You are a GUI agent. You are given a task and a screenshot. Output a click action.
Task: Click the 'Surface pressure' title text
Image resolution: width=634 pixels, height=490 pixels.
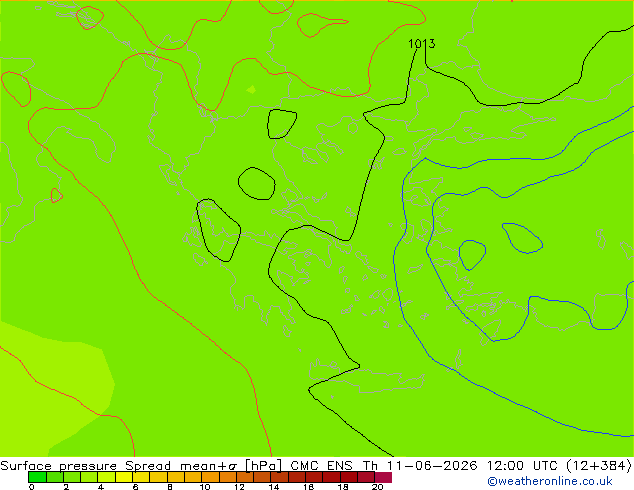click(59, 466)
